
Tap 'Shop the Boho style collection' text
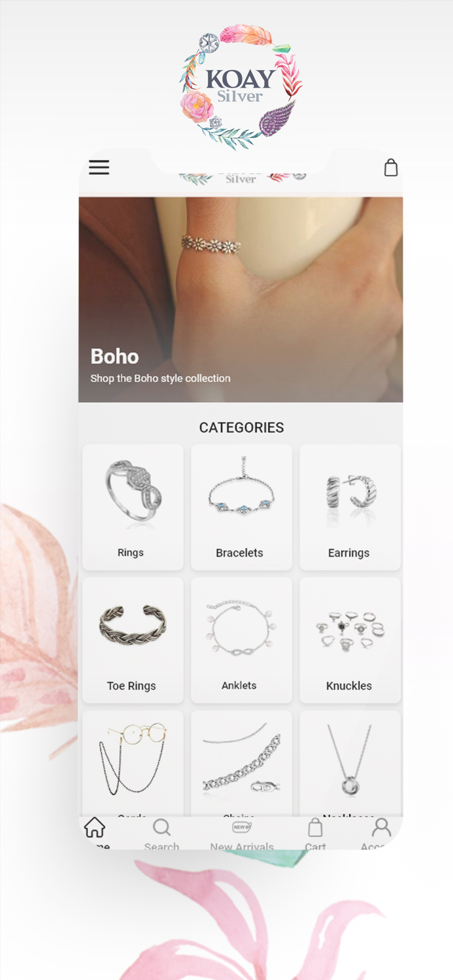(160, 378)
